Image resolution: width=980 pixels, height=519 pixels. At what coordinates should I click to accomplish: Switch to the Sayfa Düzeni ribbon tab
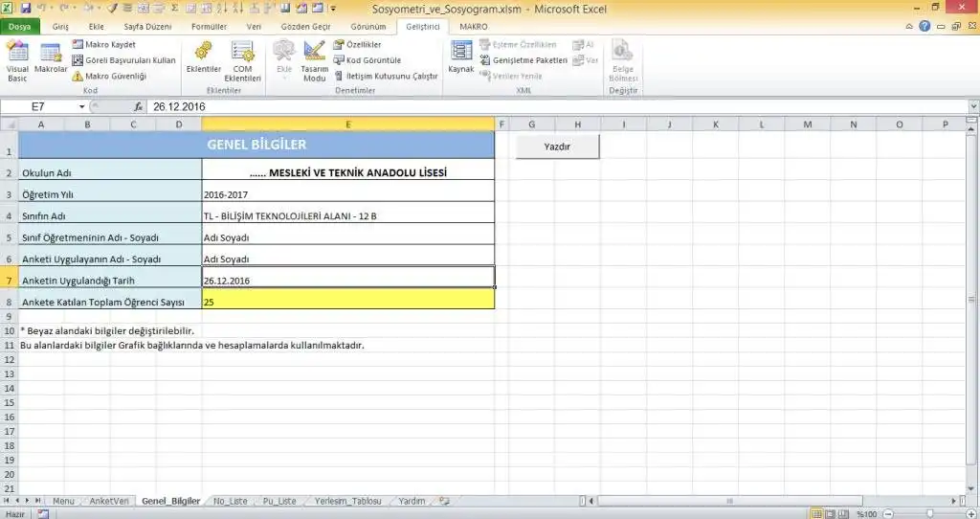tap(147, 26)
